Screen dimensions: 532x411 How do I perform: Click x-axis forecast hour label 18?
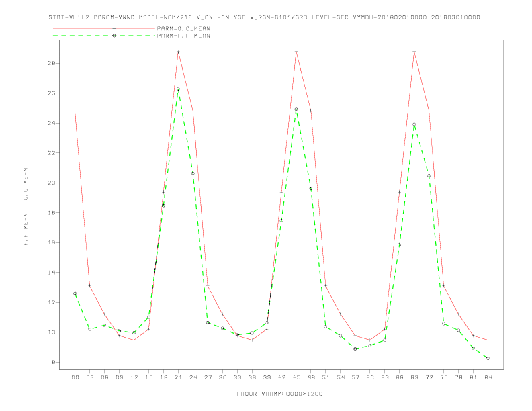(x=163, y=377)
